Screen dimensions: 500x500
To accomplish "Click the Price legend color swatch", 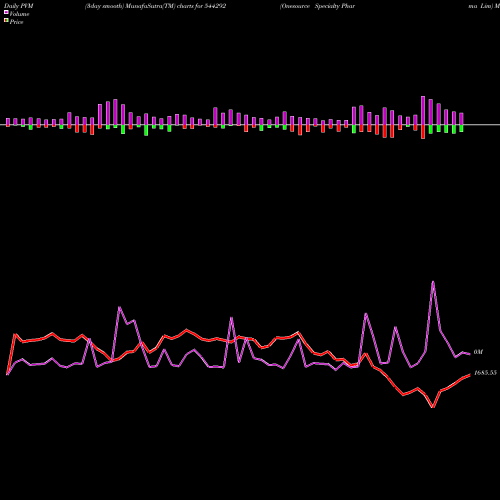I will click(6, 20).
